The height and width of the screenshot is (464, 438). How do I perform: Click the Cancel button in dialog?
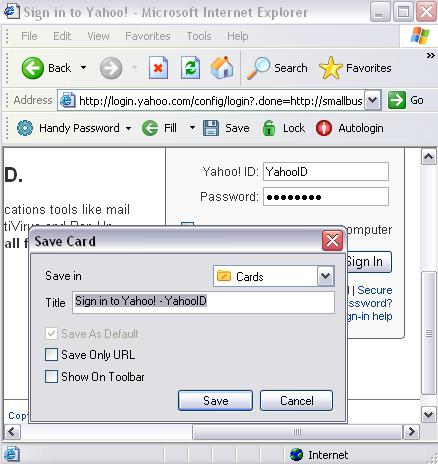[296, 400]
